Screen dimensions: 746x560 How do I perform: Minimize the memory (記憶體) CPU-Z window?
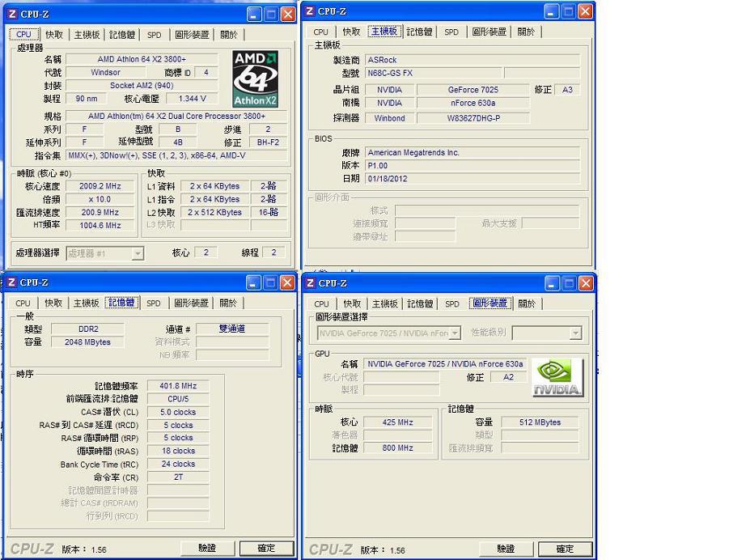point(253,283)
